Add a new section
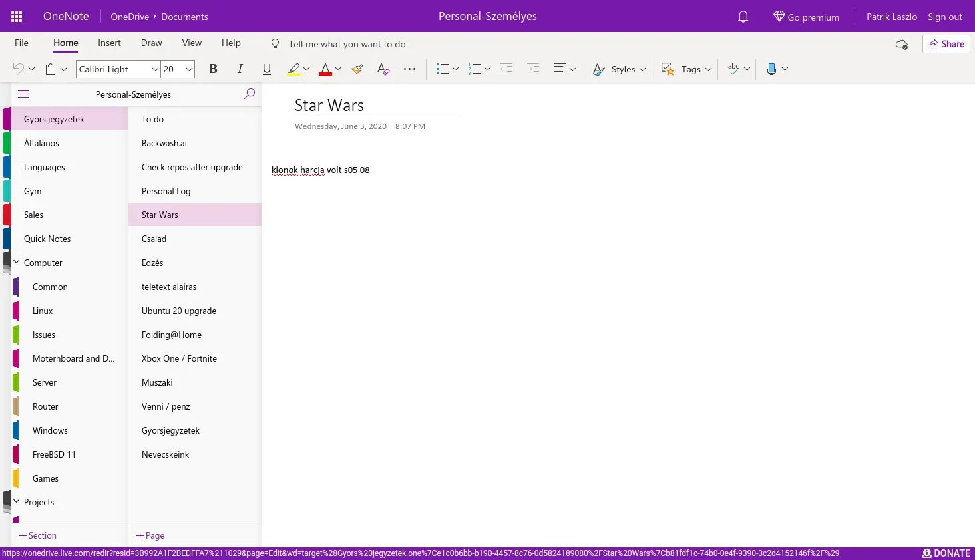 (38, 535)
